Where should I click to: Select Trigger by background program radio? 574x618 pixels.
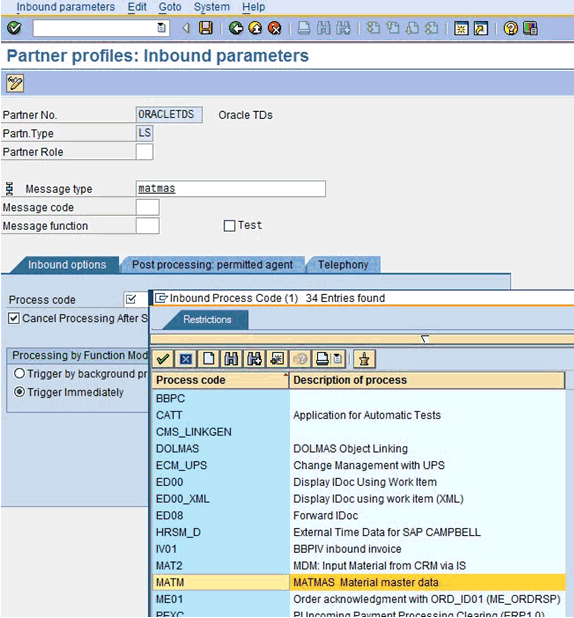click(x=19, y=373)
